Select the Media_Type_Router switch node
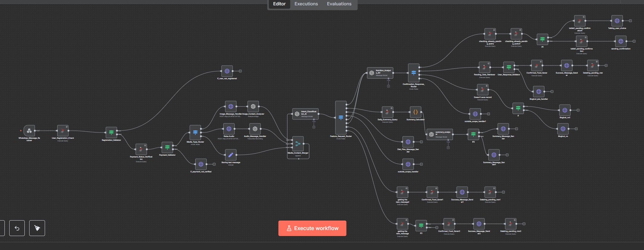 (x=195, y=132)
